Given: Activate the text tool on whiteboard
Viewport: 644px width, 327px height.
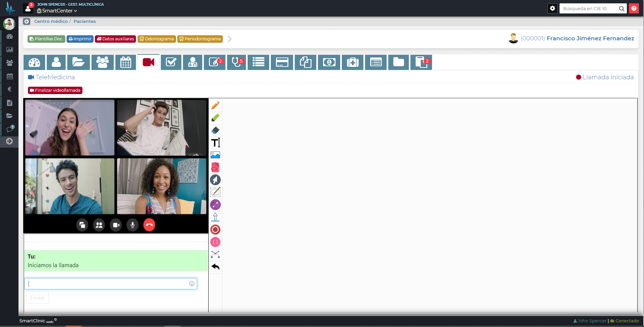Looking at the screenshot, I should (215, 142).
